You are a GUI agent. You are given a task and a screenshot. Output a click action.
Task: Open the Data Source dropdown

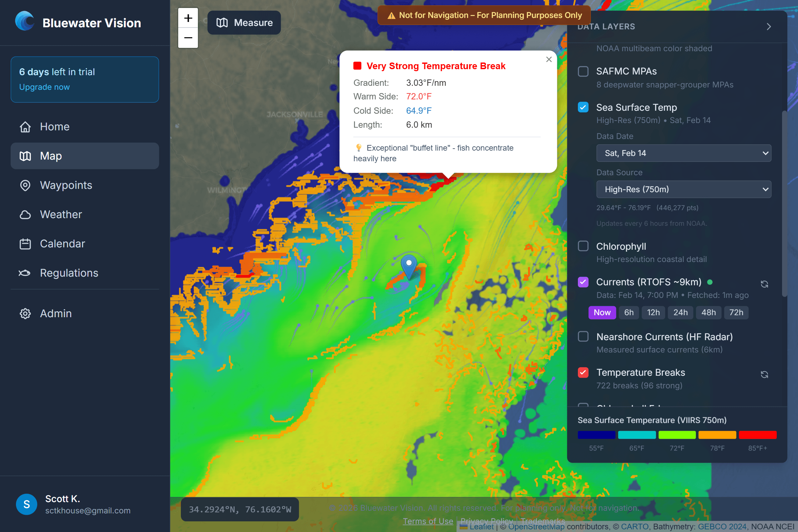point(683,189)
